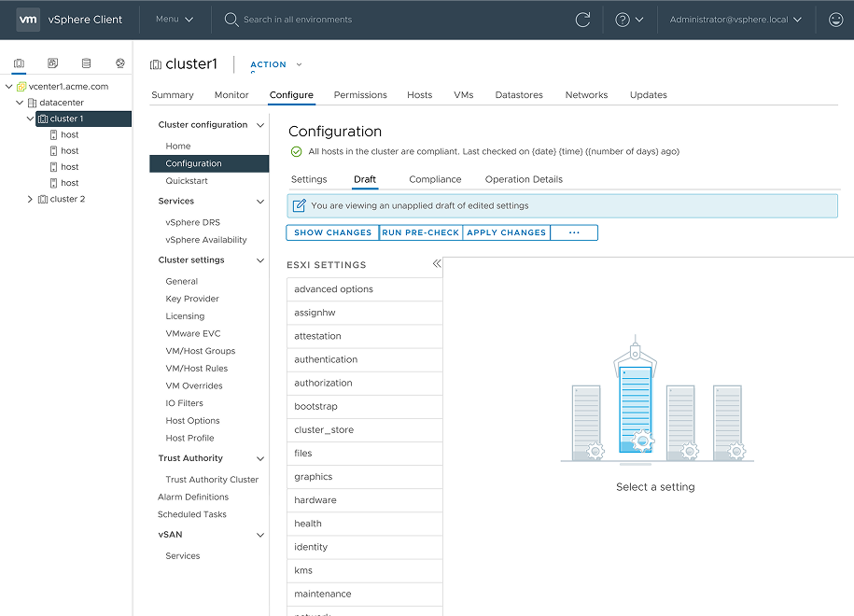
Task: Collapse the ESXi Settings panel with double chevron
Action: 436,264
